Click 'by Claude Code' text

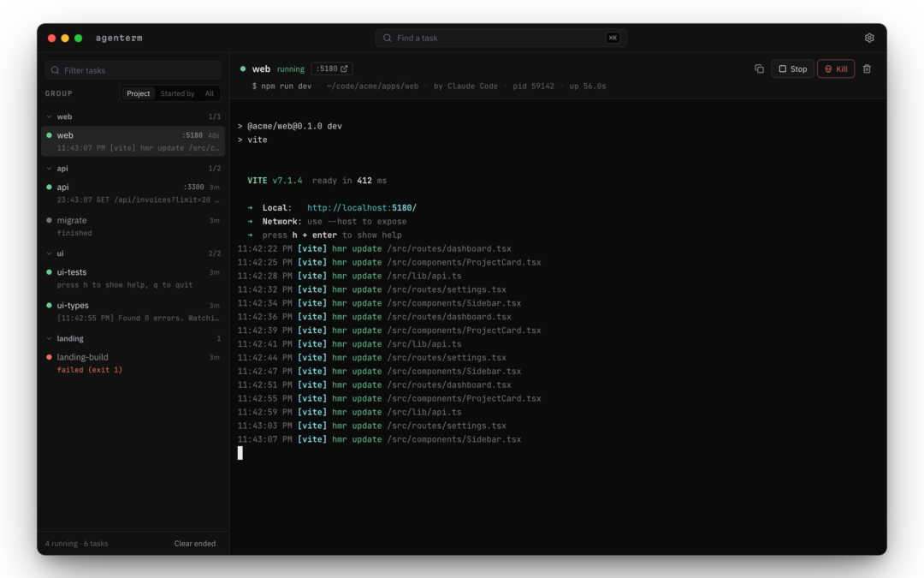tap(465, 86)
